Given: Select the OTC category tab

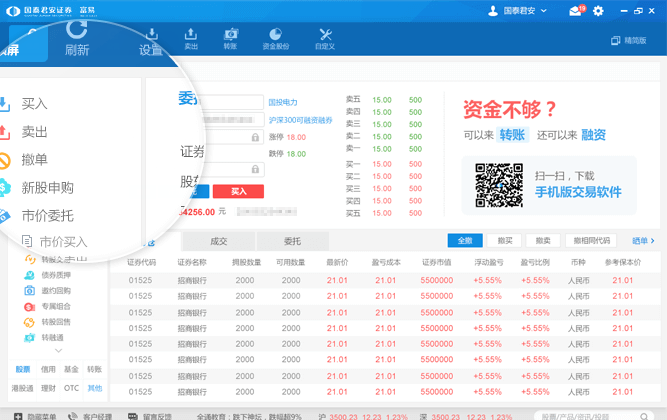Looking at the screenshot, I should pyautogui.click(x=71, y=388).
